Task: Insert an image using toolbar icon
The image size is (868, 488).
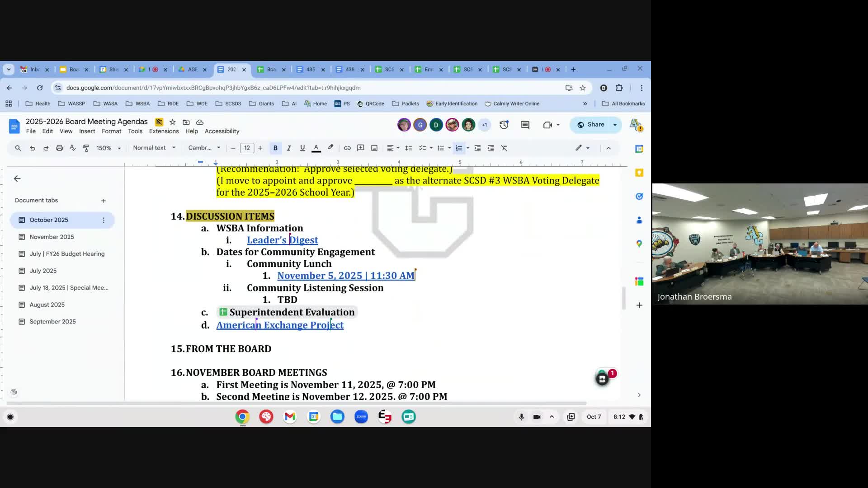Action: tap(374, 148)
